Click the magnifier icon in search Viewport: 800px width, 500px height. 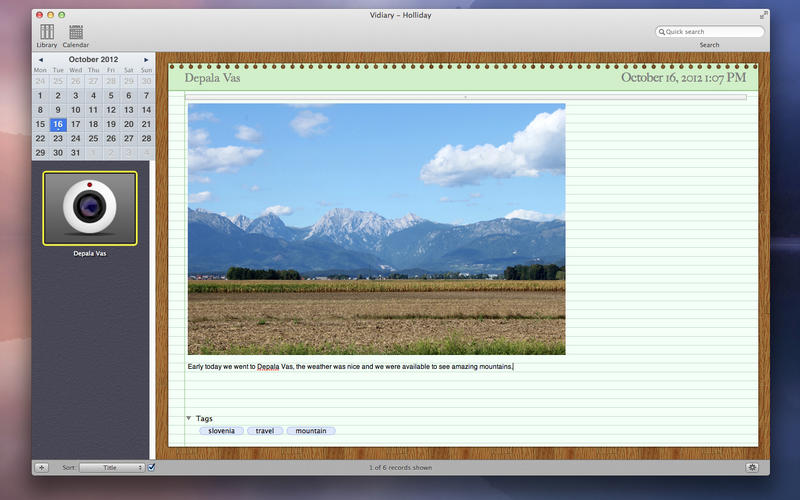[x=661, y=32]
